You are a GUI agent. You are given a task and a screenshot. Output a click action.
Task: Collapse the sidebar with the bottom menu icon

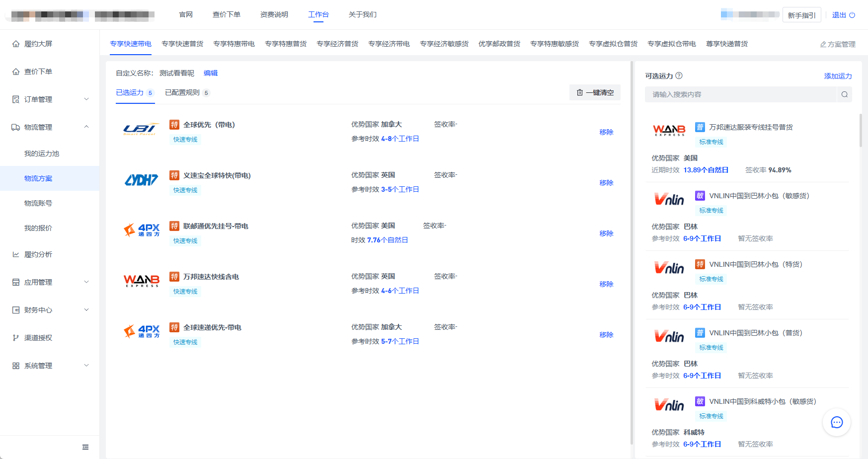[x=85, y=447]
